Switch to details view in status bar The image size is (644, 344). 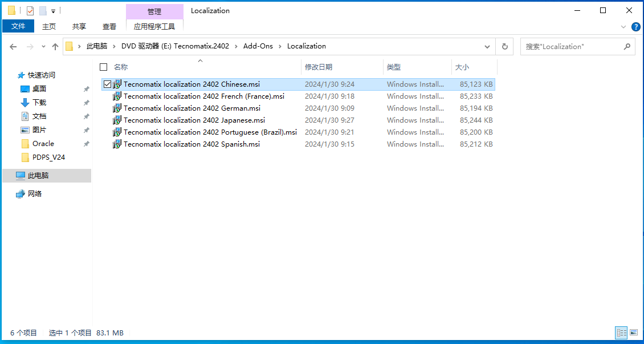621,333
